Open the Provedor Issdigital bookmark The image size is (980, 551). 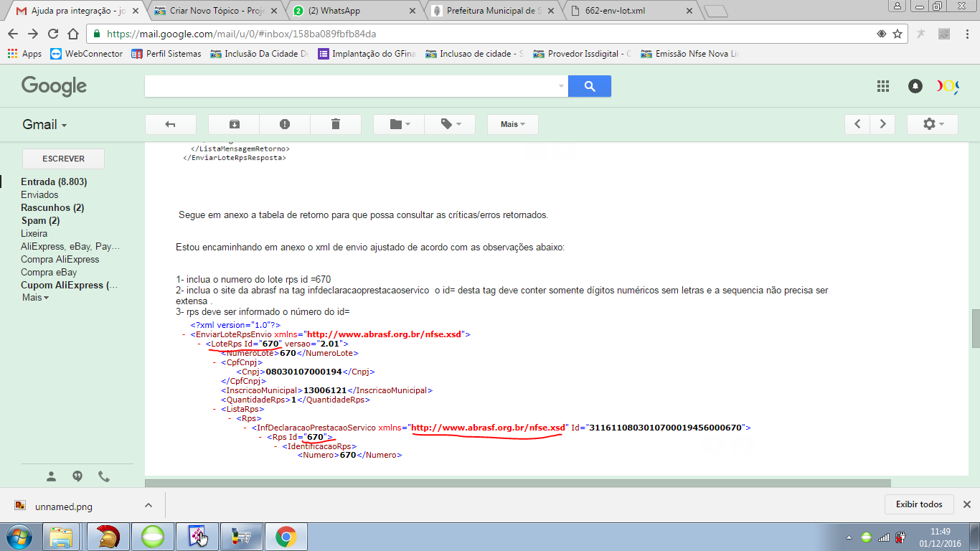click(583, 54)
